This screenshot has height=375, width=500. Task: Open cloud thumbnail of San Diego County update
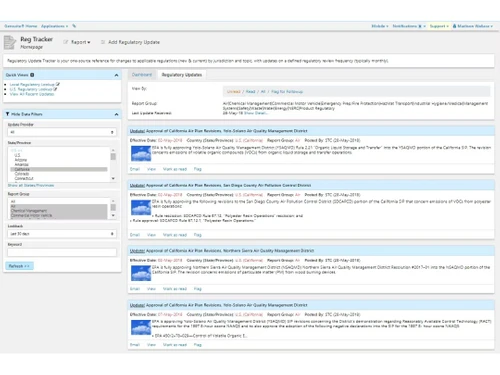(x=141, y=208)
